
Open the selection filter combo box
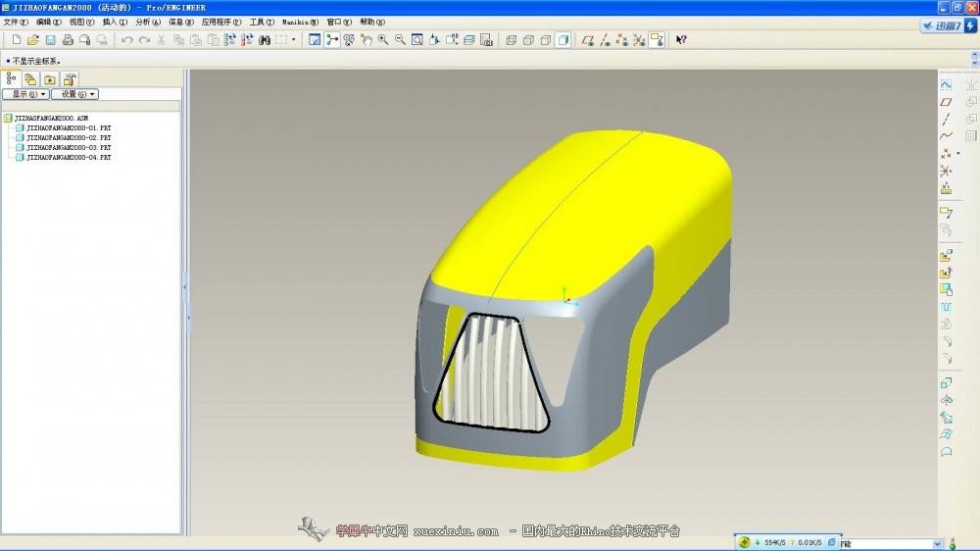pyautogui.click(x=891, y=544)
